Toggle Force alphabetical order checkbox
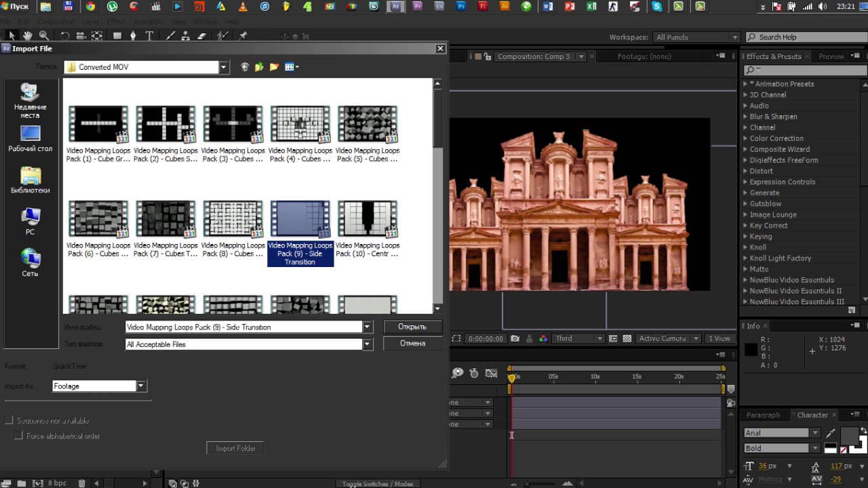Viewport: 868px width, 488px height. [19, 436]
